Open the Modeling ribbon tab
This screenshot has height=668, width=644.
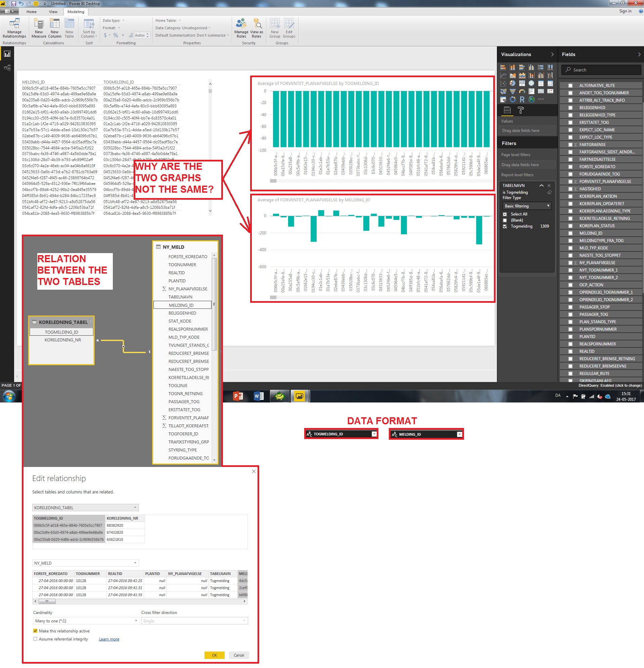76,12
